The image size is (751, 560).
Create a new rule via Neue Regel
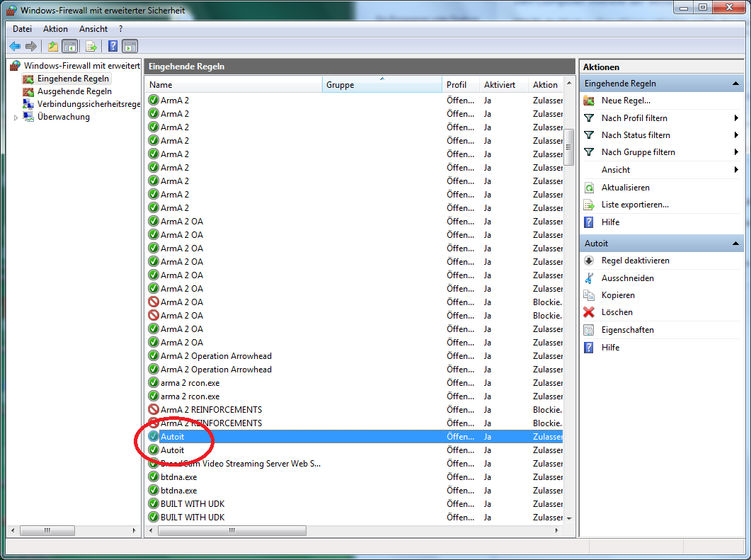625,101
